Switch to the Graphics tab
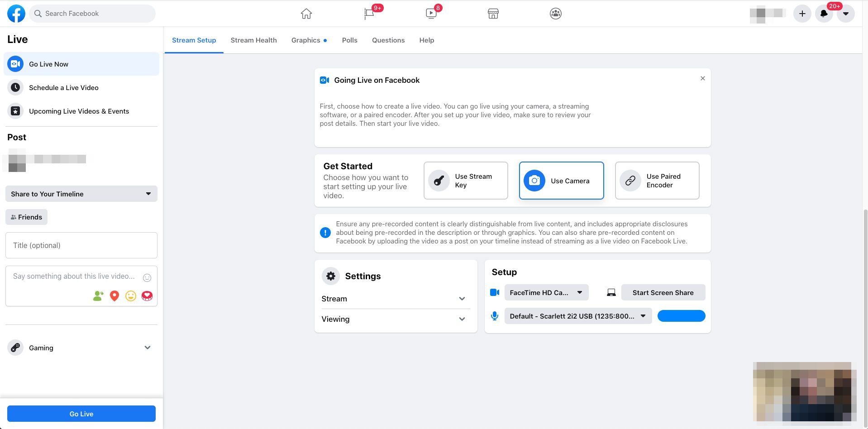The image size is (868, 429). tap(309, 40)
